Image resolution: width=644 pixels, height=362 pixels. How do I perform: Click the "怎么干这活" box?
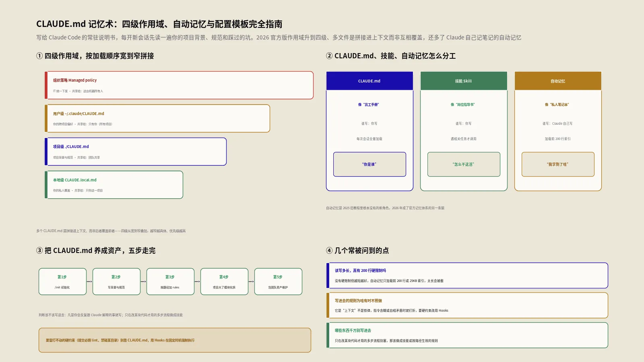pos(464,164)
